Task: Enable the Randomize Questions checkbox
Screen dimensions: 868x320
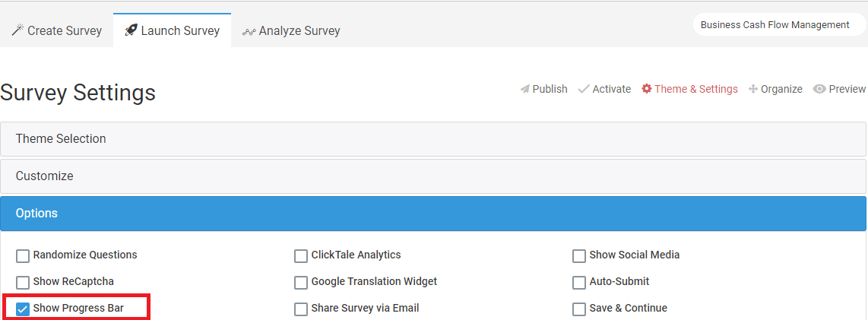Action: 23,256
